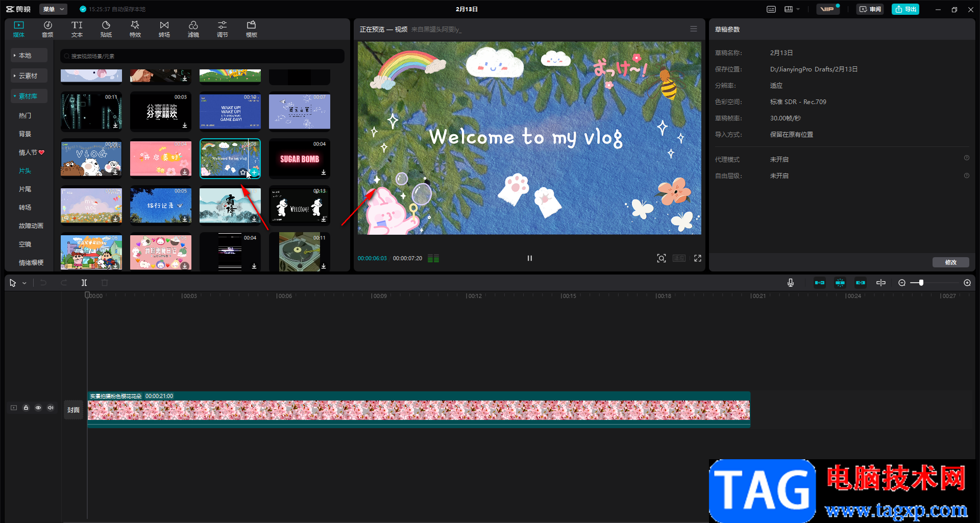This screenshot has width=980, height=523.
Task: Click the 修改 modify button
Action: pos(951,262)
